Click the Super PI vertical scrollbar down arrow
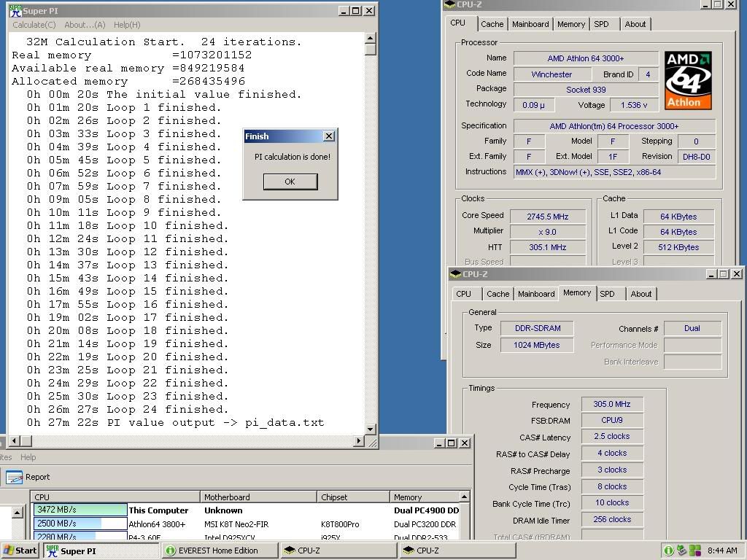Viewport: 747px width, 560px height. click(371, 429)
